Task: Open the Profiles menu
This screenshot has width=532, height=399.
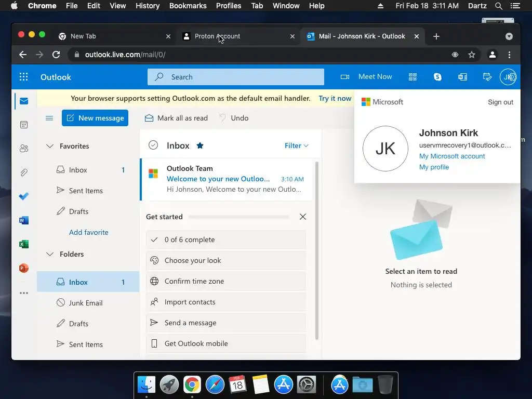Action: [229, 6]
